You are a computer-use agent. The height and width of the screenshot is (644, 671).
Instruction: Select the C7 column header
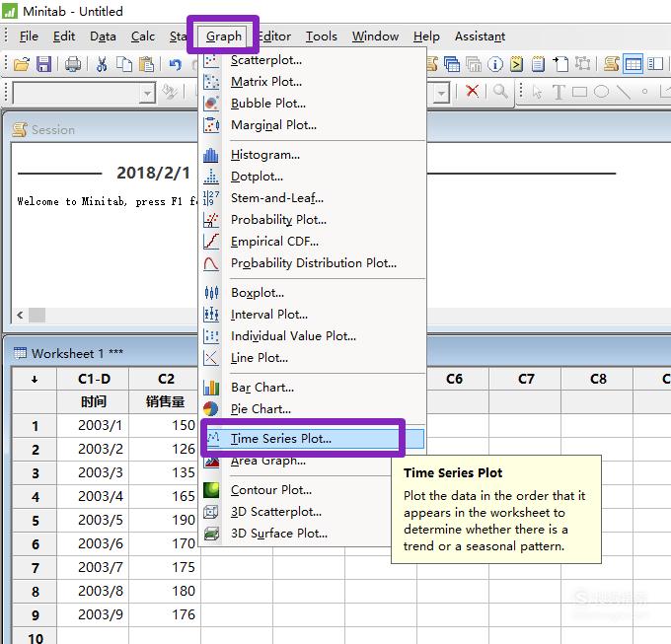(x=525, y=379)
